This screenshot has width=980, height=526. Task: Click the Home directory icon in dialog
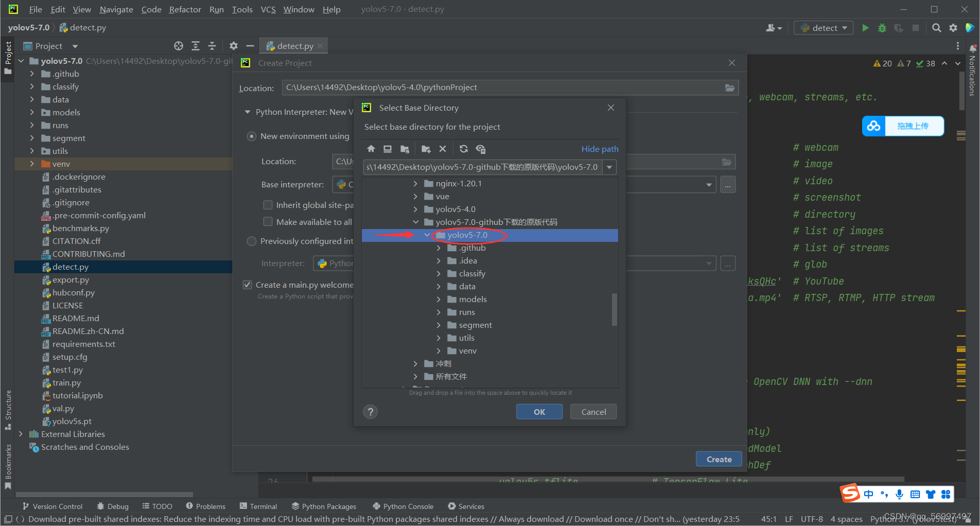click(371, 149)
